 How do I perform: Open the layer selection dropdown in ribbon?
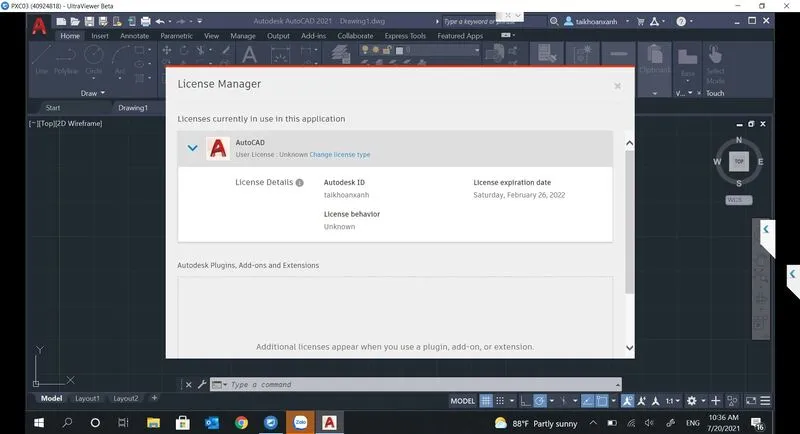click(x=477, y=50)
